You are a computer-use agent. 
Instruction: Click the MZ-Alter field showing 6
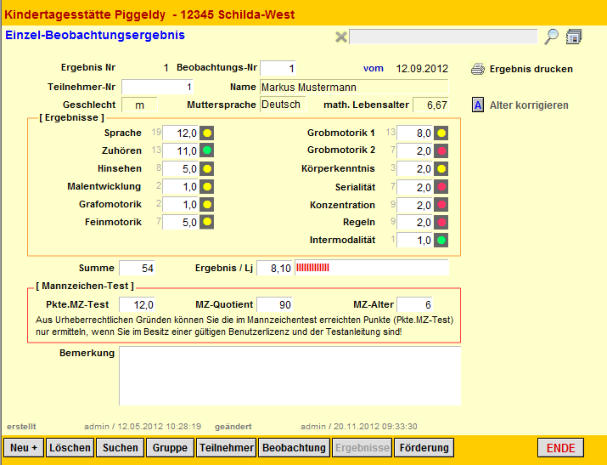(415, 305)
